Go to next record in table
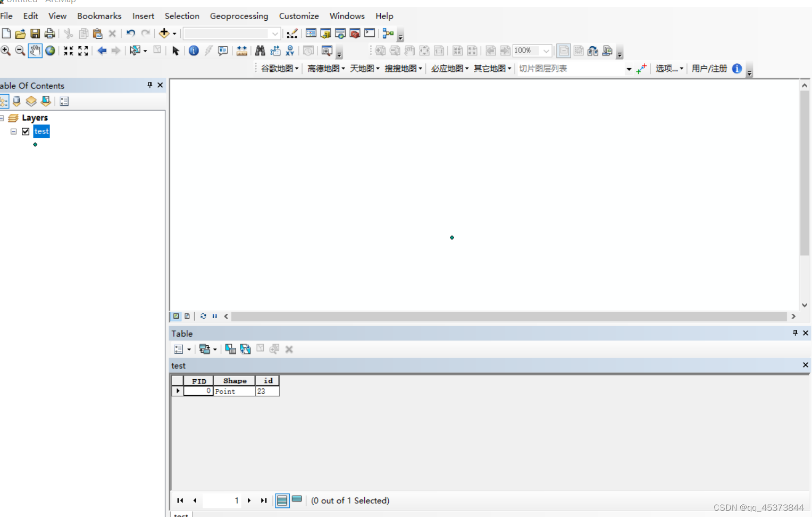This screenshot has width=812, height=517. (249, 501)
